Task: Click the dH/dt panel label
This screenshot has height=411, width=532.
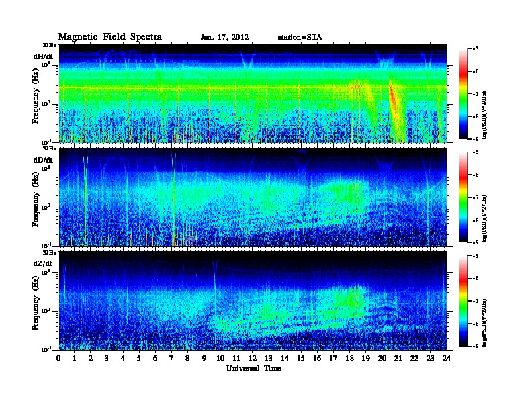Action: (x=43, y=56)
